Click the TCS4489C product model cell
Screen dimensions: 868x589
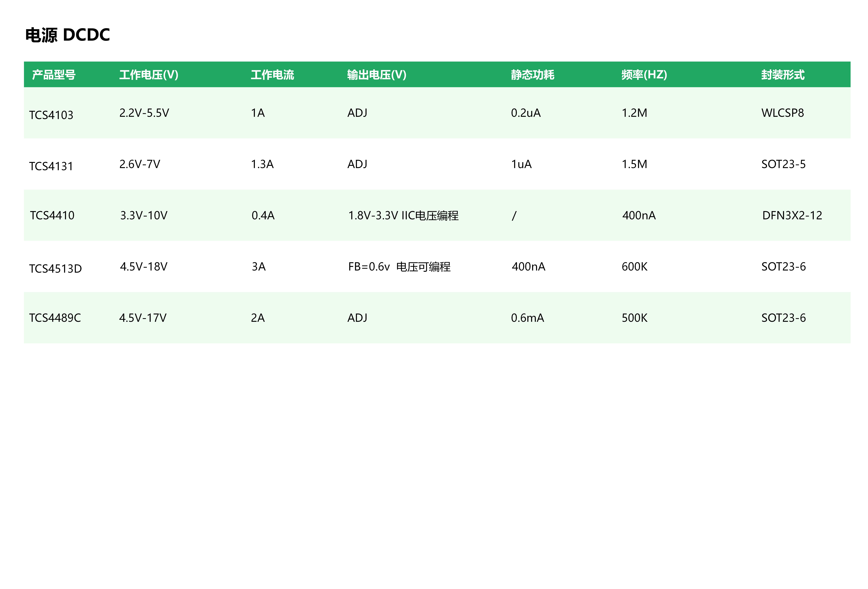pos(55,318)
